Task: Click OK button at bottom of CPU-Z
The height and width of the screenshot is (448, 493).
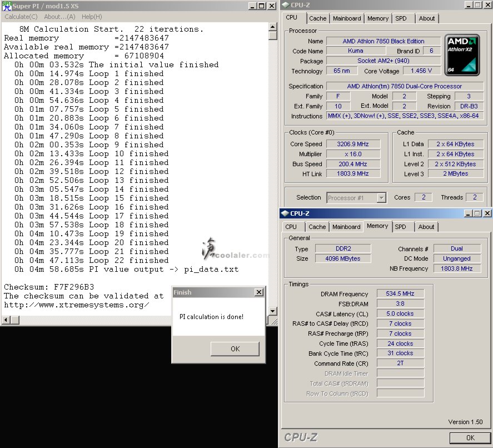Action: coord(470,438)
